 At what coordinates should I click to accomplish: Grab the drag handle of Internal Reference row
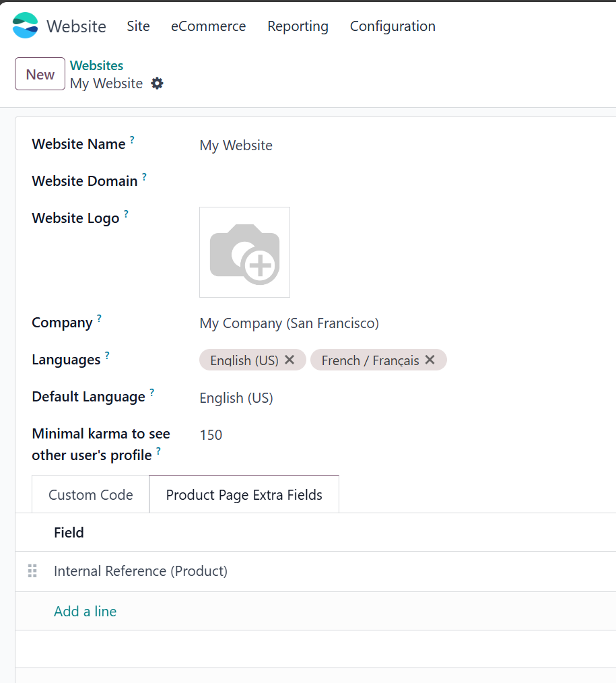32,571
